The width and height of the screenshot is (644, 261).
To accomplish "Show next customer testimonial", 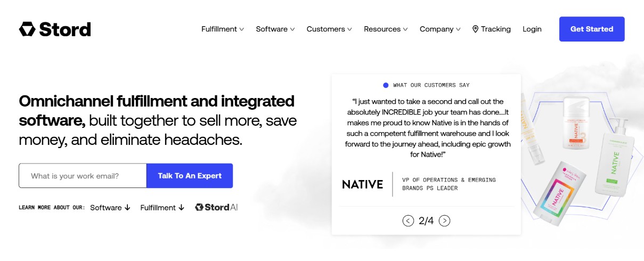I will [445, 221].
